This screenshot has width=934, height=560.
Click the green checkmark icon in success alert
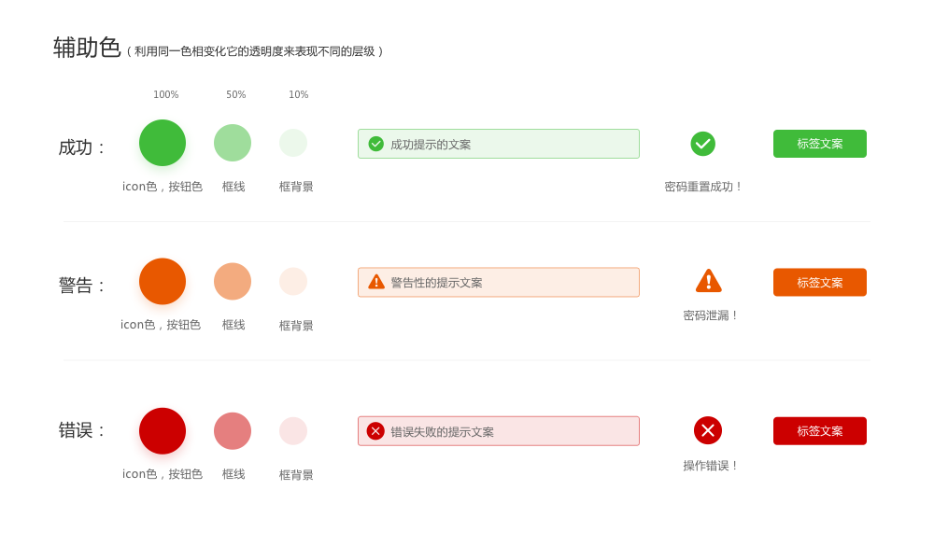[x=376, y=144]
